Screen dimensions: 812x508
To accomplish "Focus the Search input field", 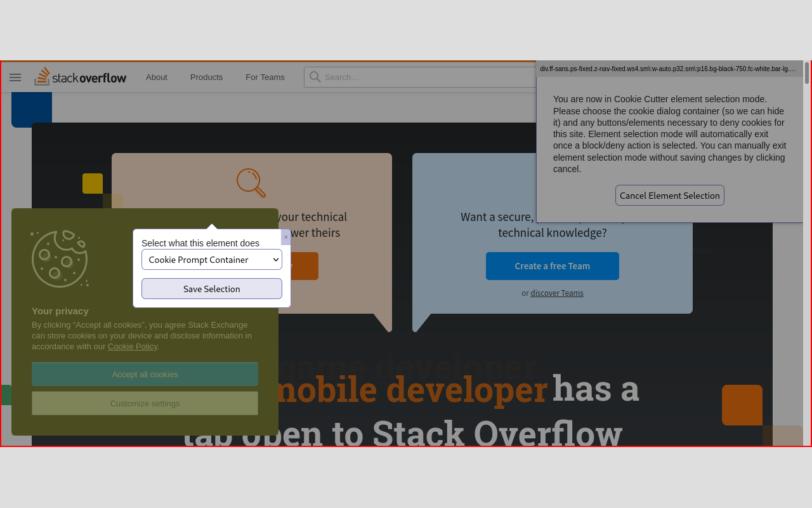I will (420, 77).
